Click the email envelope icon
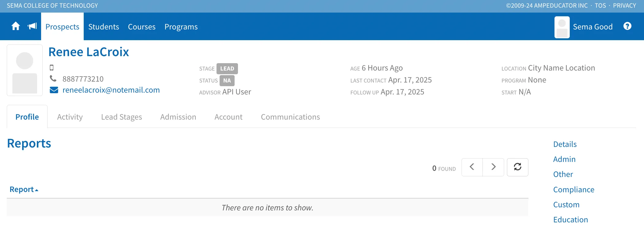 click(x=54, y=90)
